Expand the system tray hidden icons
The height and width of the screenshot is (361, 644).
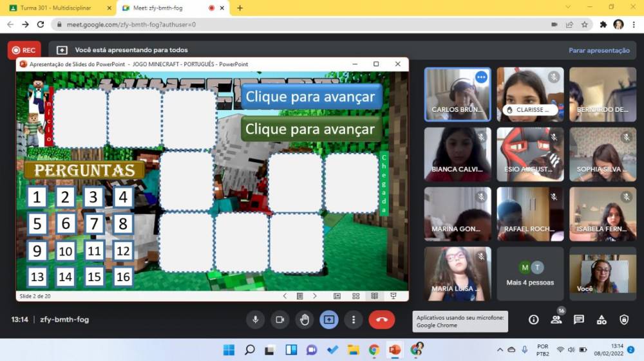(500, 349)
